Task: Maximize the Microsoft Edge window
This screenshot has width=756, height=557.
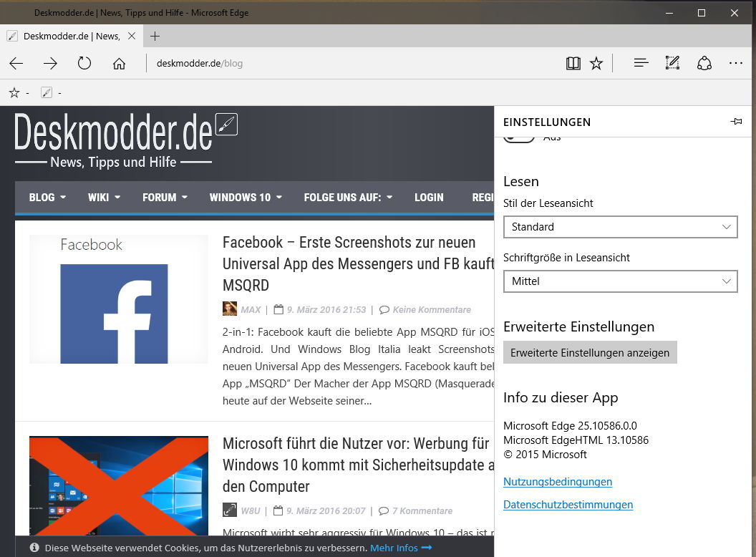Action: 702,13
